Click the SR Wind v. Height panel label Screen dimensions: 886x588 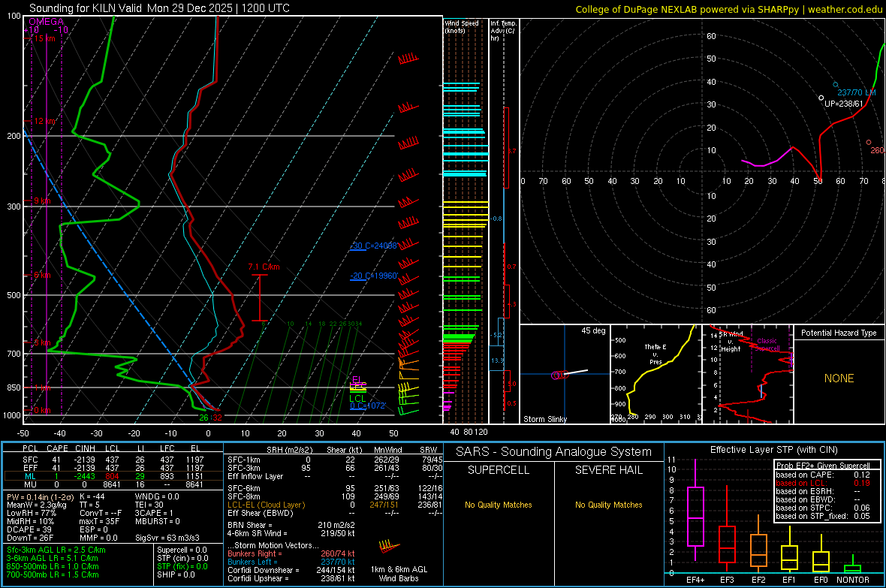click(x=731, y=342)
